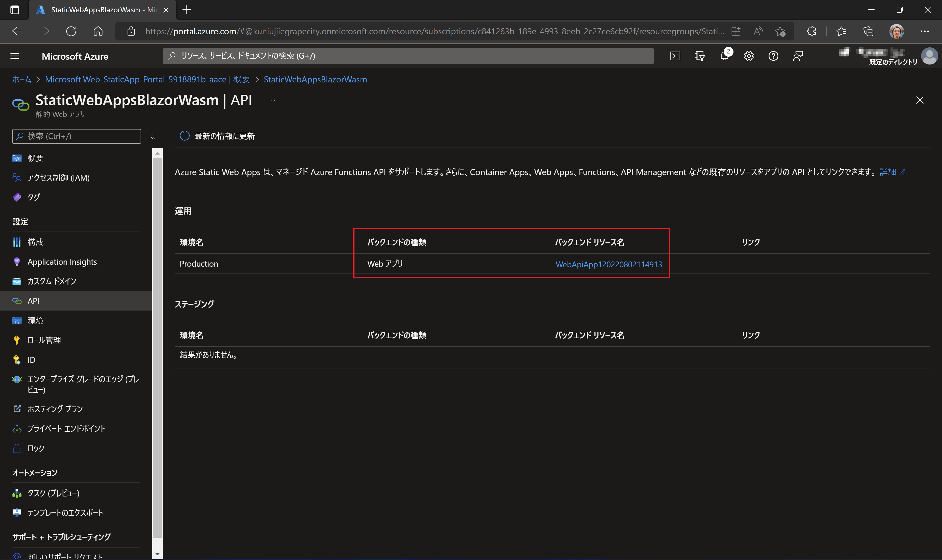Open カスタム ドメイン menu item
This screenshot has width=942, height=560.
pyautogui.click(x=52, y=281)
